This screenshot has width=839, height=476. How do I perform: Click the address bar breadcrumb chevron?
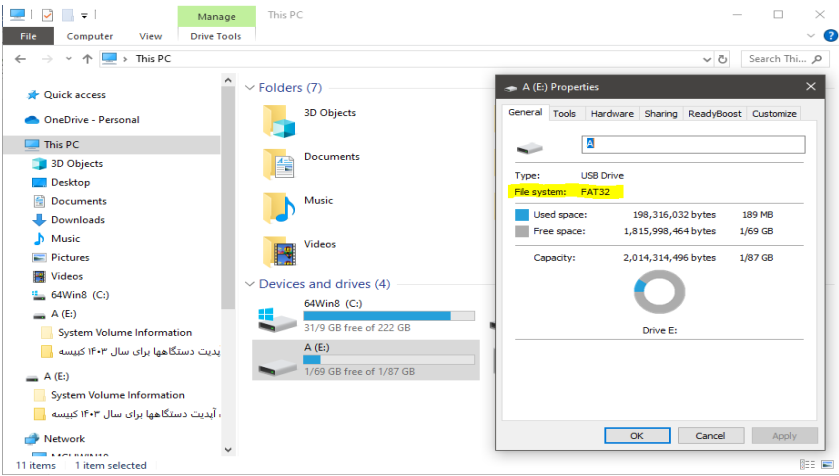125,59
